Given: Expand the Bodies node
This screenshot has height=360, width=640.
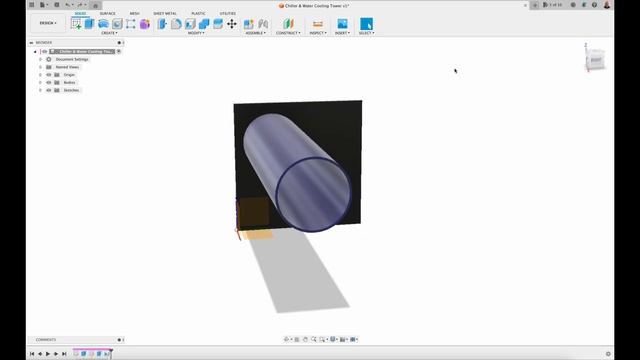Looking at the screenshot, I should pos(40,82).
